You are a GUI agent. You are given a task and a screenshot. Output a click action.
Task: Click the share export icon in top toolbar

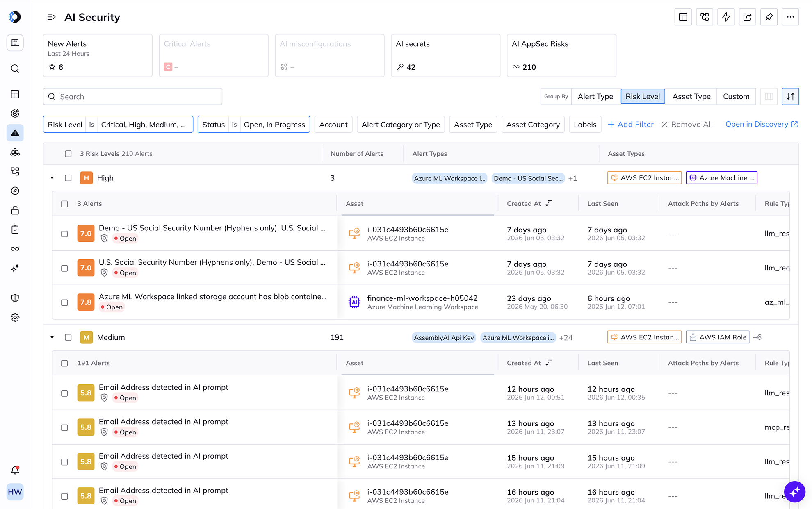(748, 17)
